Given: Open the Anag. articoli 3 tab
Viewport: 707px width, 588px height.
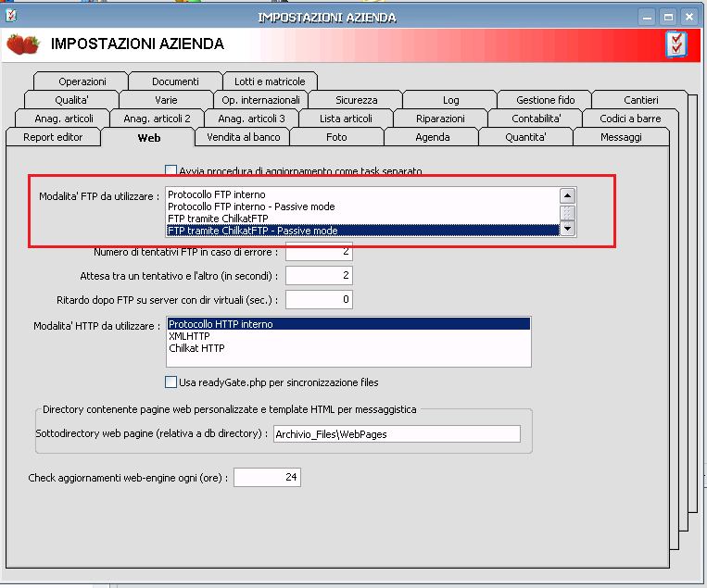Looking at the screenshot, I should (x=252, y=119).
